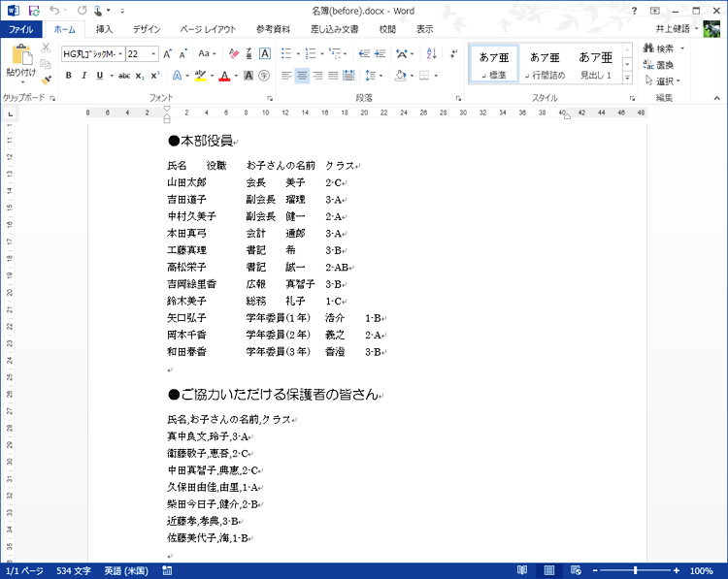This screenshot has height=579, width=728.
Task: Open the Paragraph dialog launcher
Action: [458, 98]
